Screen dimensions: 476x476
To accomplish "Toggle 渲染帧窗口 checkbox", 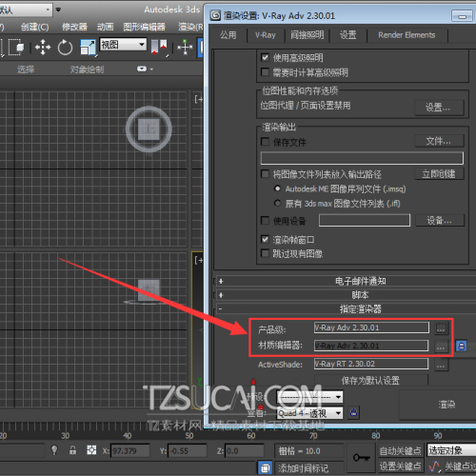I will point(265,239).
